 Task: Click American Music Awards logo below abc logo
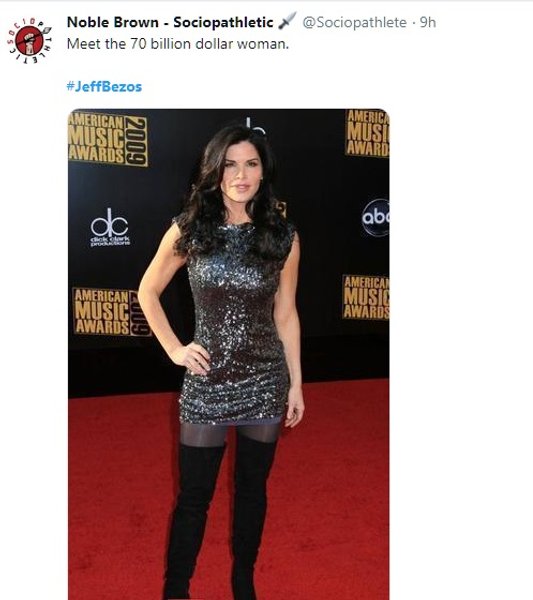[366, 297]
